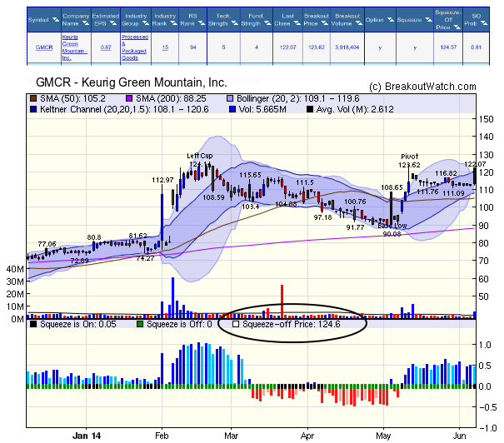Sort by Estimated EPS column arrow
Screen dimensions: 504x443
[113, 23]
